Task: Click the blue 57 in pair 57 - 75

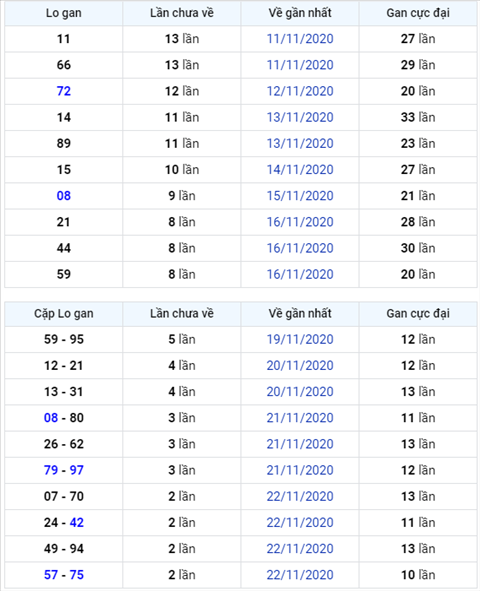Action: pos(51,575)
